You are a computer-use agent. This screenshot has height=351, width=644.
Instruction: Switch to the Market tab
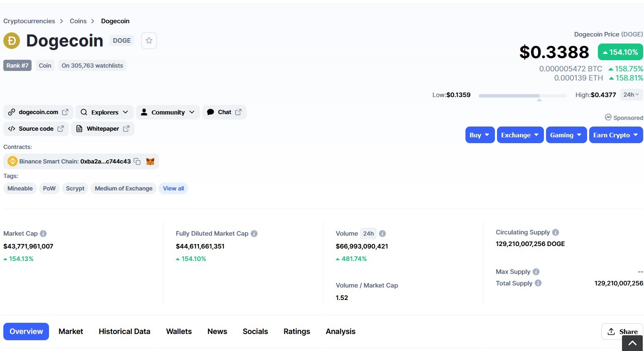71,331
